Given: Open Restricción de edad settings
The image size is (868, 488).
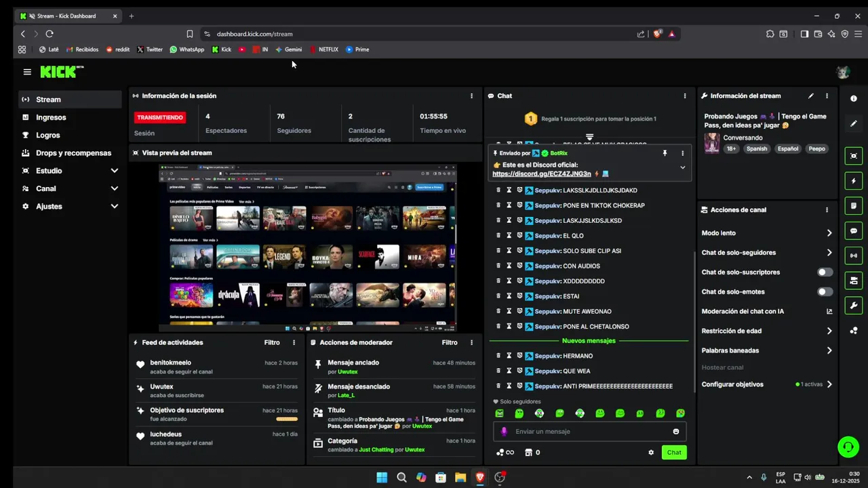Looking at the screenshot, I should coord(766,331).
